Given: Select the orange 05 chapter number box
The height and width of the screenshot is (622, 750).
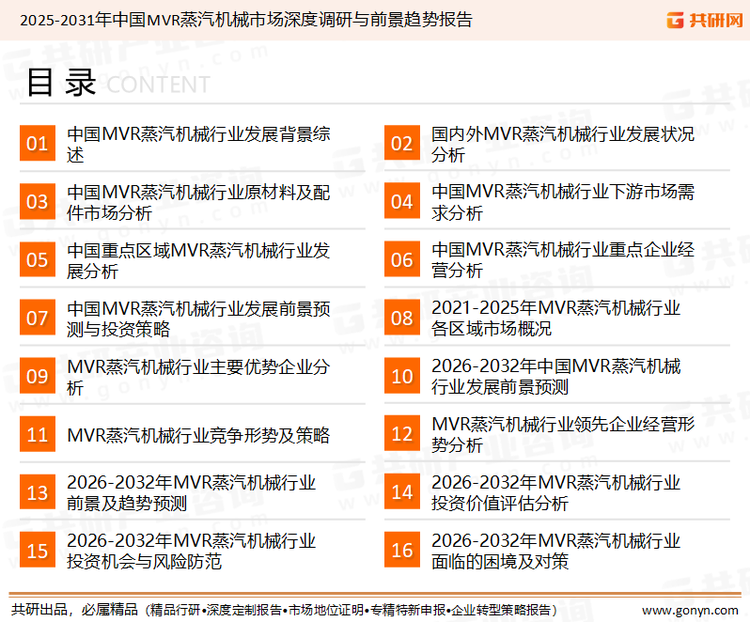Looking at the screenshot, I should pyautogui.click(x=37, y=259).
